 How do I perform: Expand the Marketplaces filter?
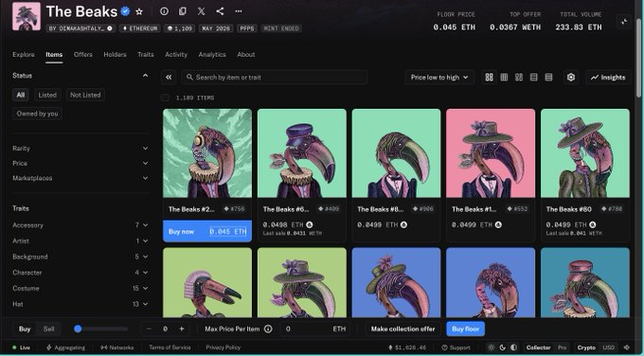[80, 178]
